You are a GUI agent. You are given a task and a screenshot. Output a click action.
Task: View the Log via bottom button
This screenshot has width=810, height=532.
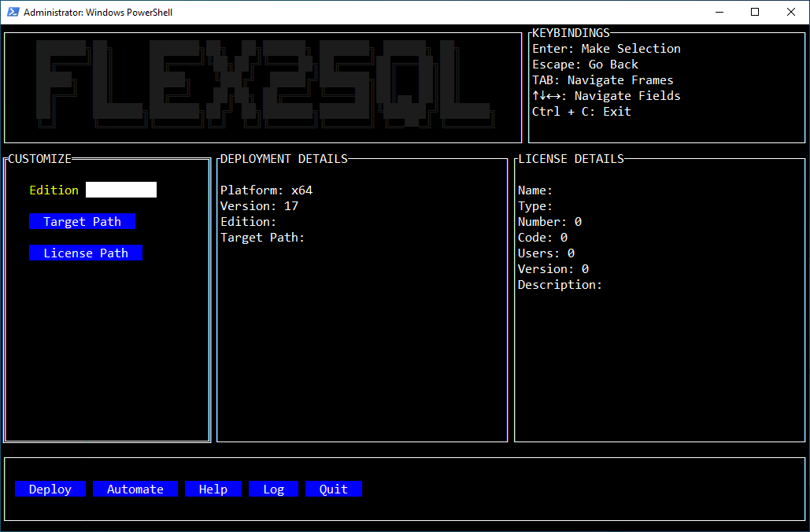[273, 489]
